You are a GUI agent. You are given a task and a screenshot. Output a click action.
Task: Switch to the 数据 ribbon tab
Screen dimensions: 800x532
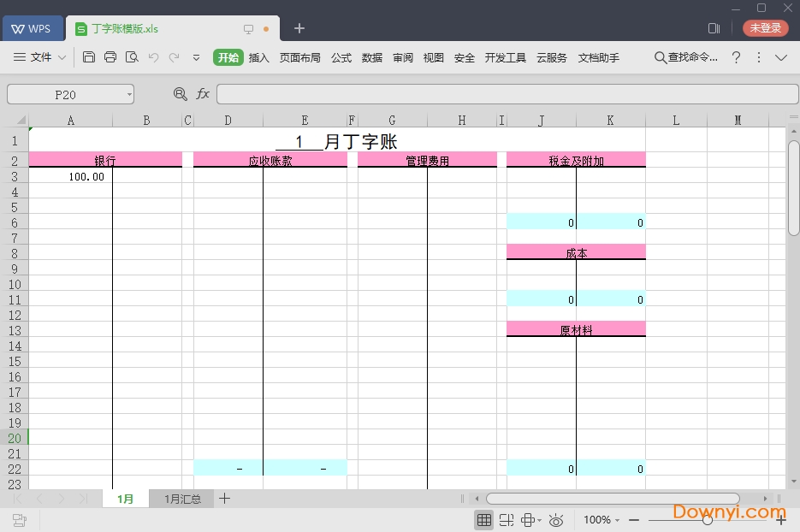pos(372,57)
